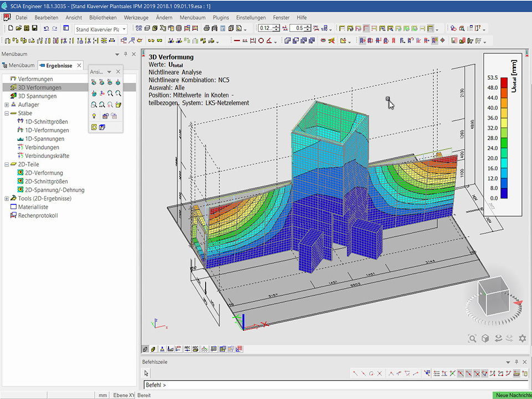Click the Save project floppy-disk icon

(34, 28)
